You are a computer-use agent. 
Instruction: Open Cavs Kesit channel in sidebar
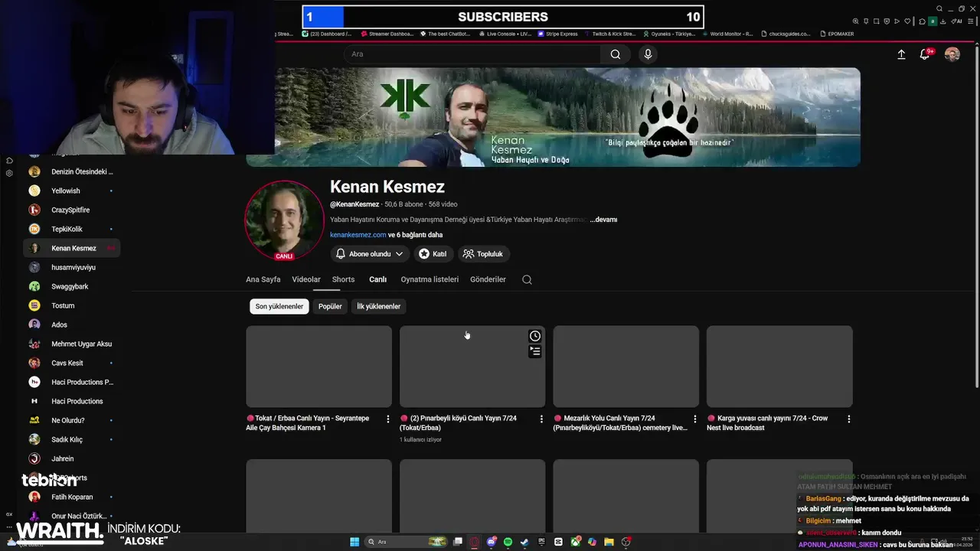pos(72,363)
